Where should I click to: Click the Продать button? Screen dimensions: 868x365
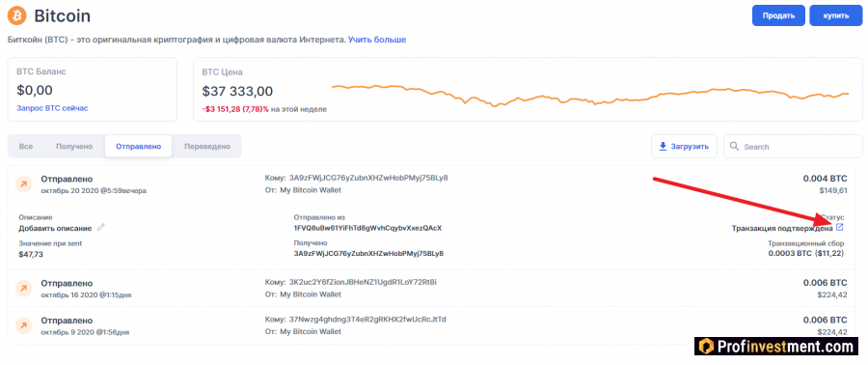778,15
